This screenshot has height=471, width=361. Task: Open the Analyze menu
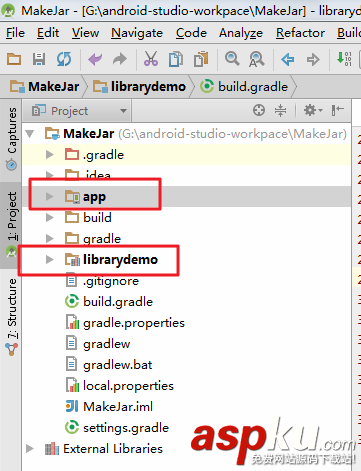click(241, 33)
